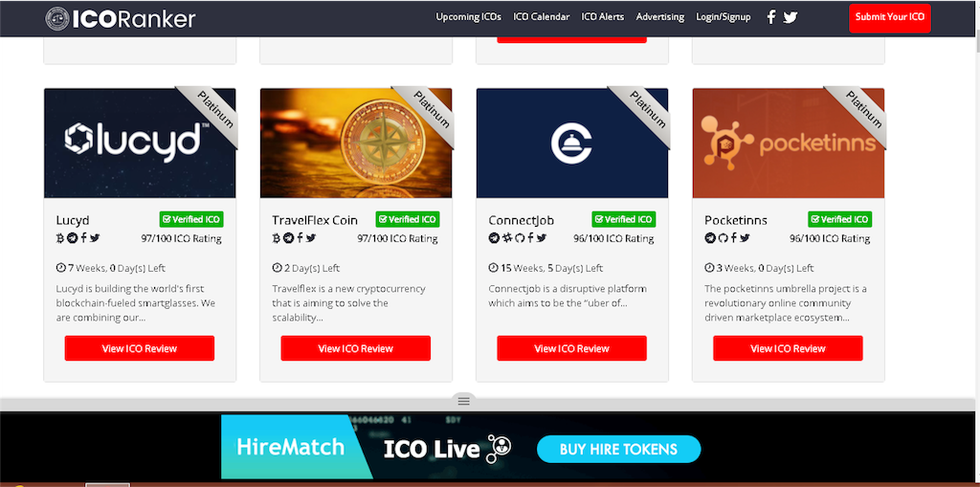Click the ICORanker logo
The image size is (980, 487).
pyautogui.click(x=120, y=19)
